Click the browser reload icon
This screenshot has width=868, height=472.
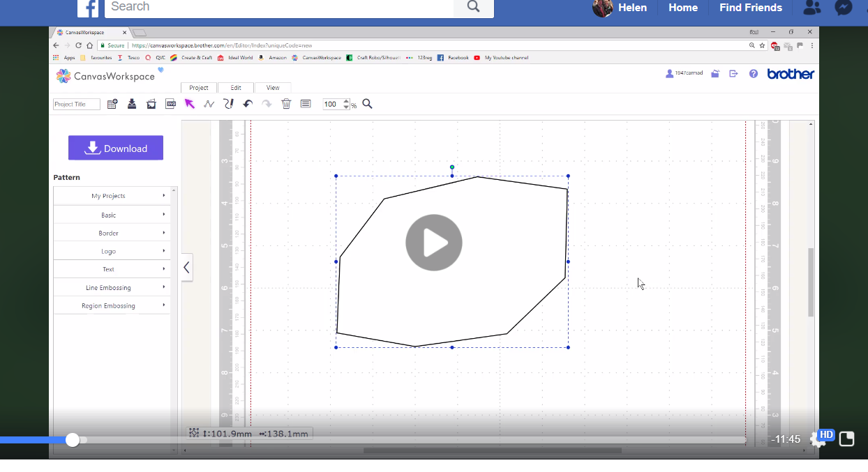[78, 45]
